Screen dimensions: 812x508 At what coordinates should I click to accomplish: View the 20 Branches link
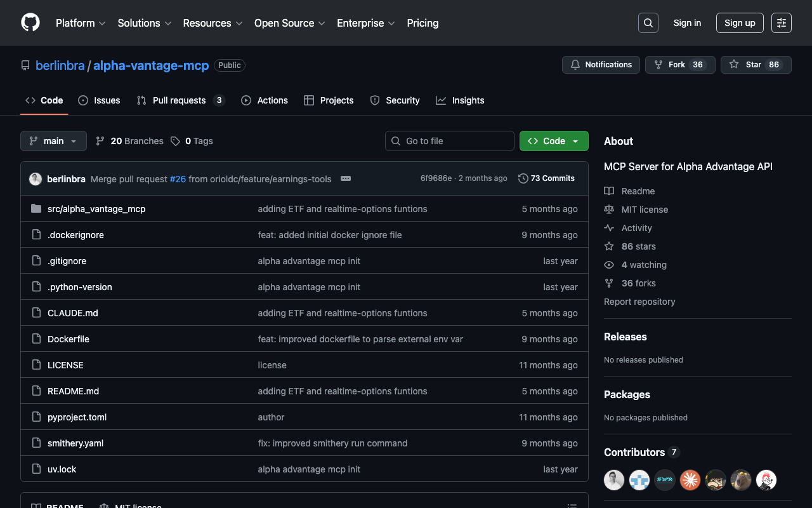click(129, 141)
